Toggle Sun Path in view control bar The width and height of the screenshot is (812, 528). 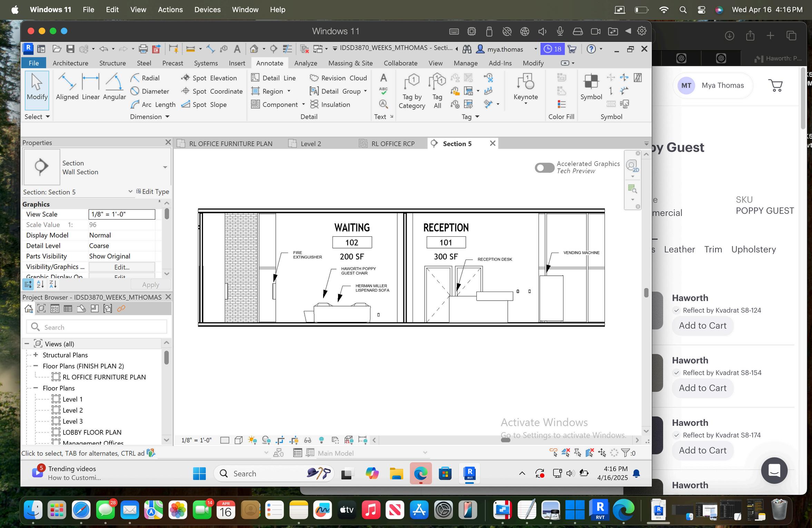coord(252,440)
